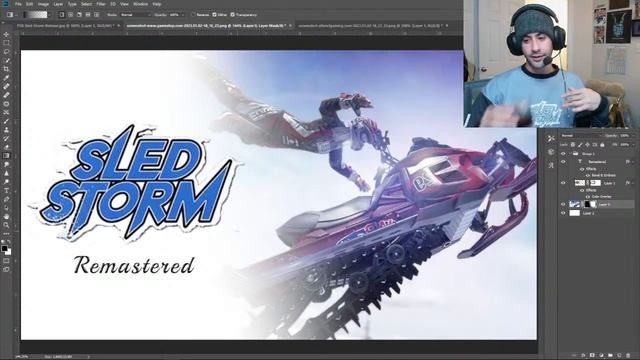Hide Layer 5 visibility eye

coord(563,204)
